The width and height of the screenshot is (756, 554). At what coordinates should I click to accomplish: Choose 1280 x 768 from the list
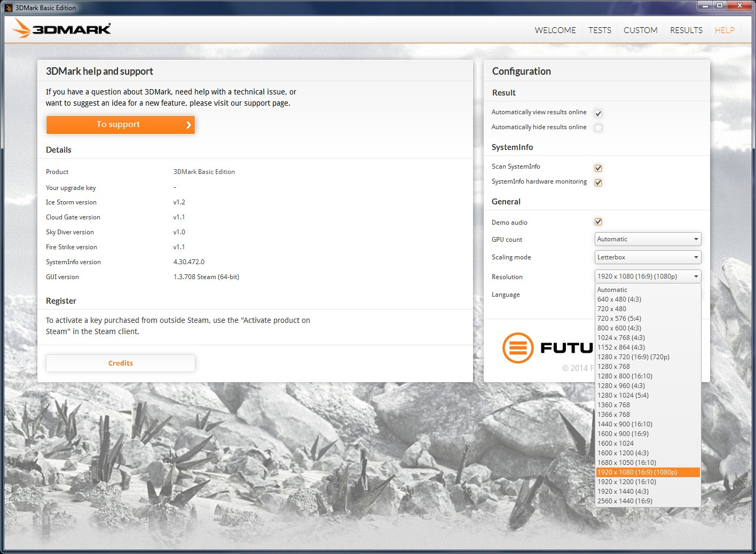click(648, 367)
